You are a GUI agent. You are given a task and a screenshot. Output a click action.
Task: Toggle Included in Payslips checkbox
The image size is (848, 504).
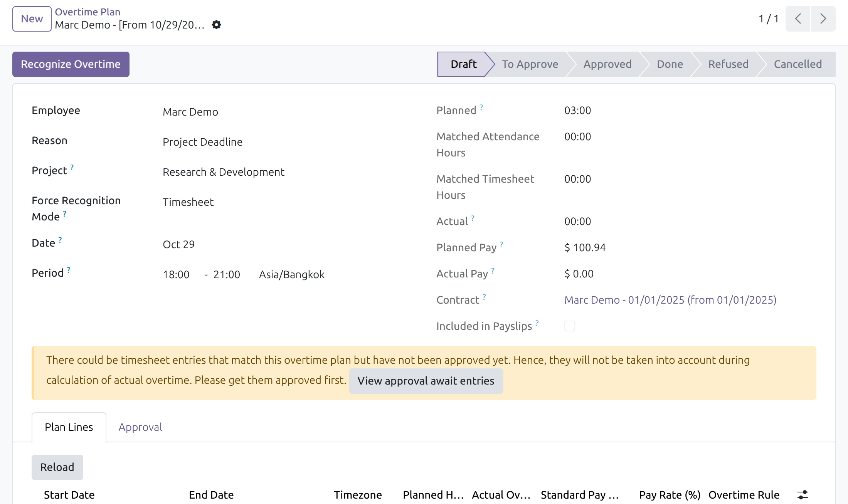click(x=570, y=326)
